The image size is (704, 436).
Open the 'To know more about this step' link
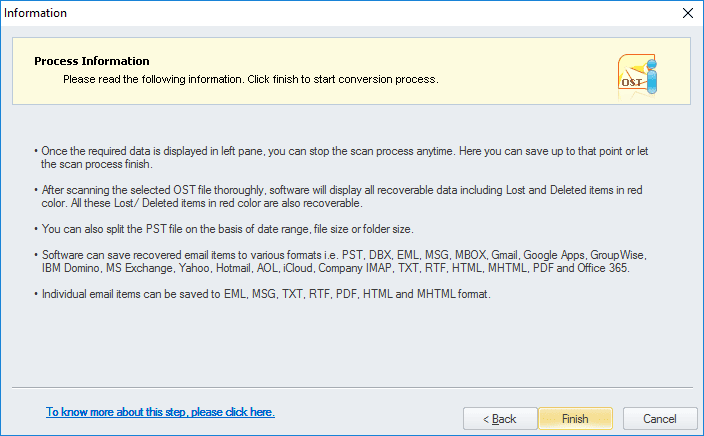click(160, 412)
